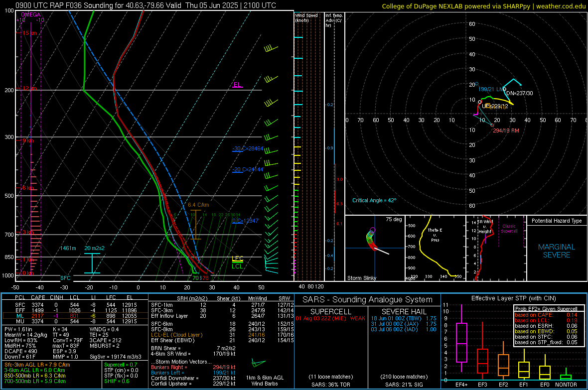Click the 75 deg storm slinky value

pos(394,219)
